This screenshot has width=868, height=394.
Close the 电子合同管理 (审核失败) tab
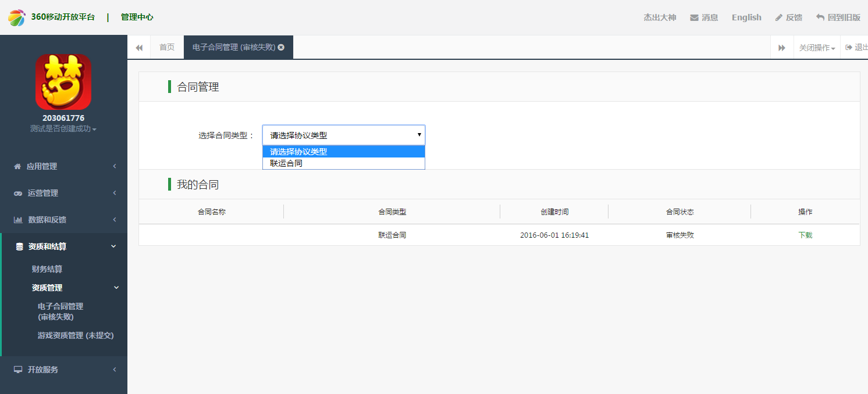(281, 47)
